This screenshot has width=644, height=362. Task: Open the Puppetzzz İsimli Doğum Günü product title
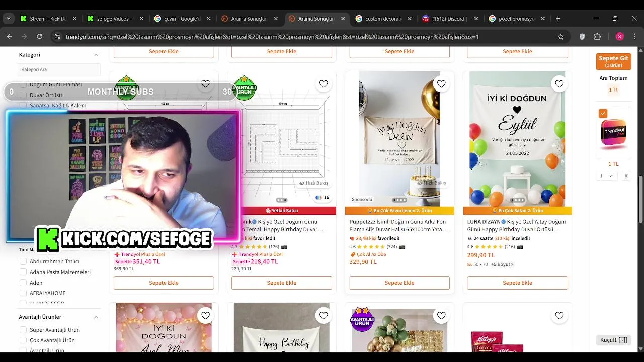pyautogui.click(x=399, y=225)
